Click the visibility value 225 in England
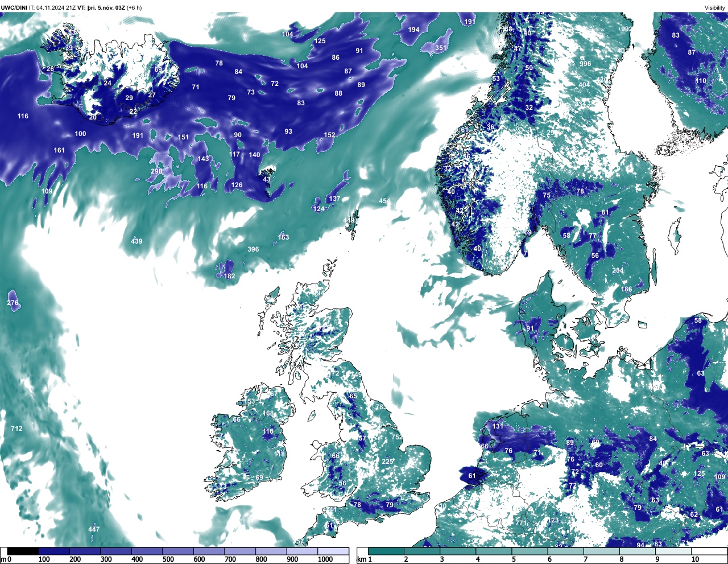Screen dimensions: 728x564 tap(387, 462)
